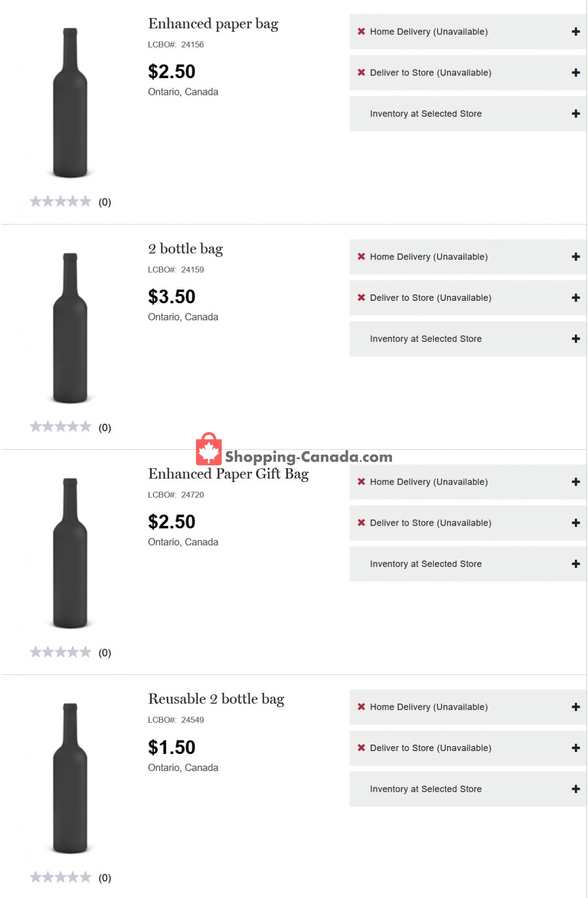Click the red X beside Deliver to Store for 2 bottle bag
Image resolution: width=588 pixels, height=898 pixels.
(x=361, y=297)
